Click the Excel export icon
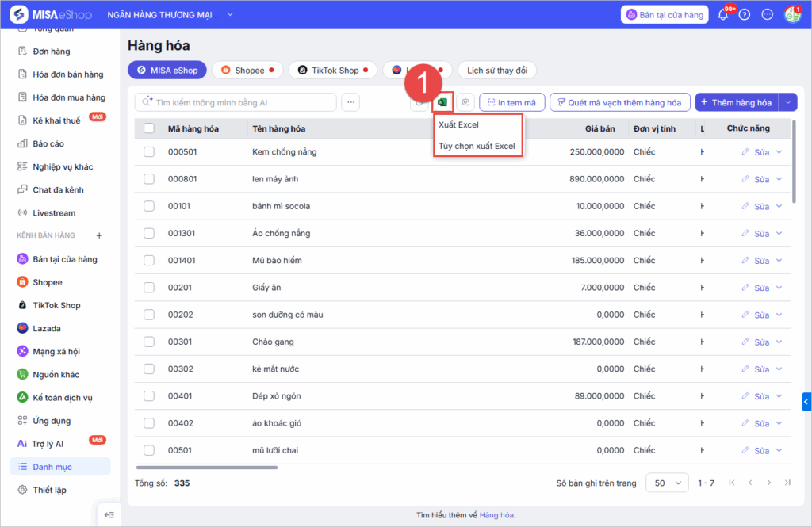This screenshot has height=527, width=812. click(442, 102)
